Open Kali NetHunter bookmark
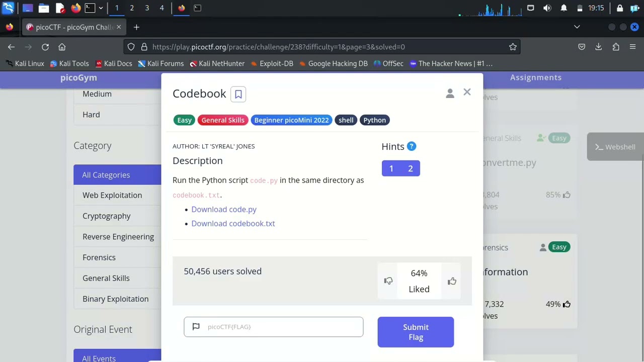Screen dimensions: 644x362 click(217, 63)
